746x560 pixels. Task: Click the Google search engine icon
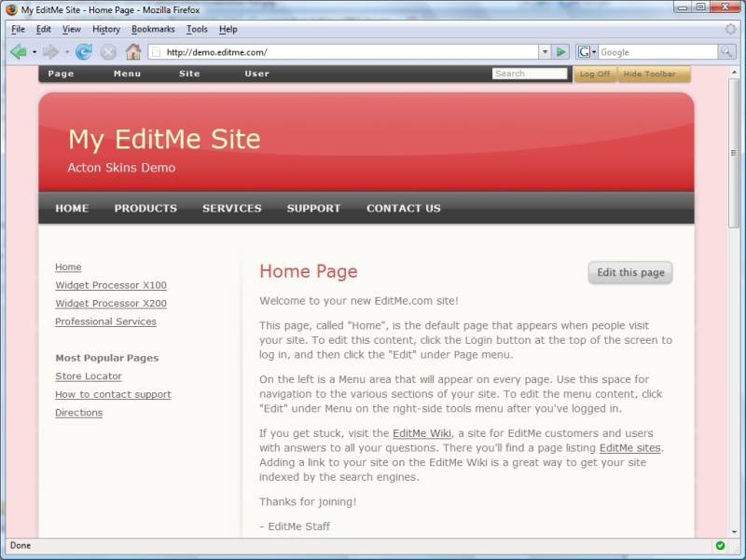pyautogui.click(x=584, y=52)
